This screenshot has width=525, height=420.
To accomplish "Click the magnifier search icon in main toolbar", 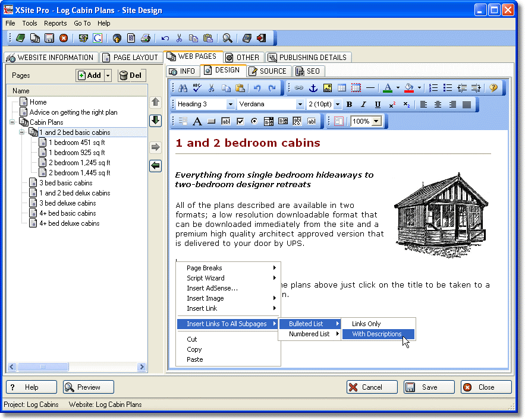I will (227, 38).
